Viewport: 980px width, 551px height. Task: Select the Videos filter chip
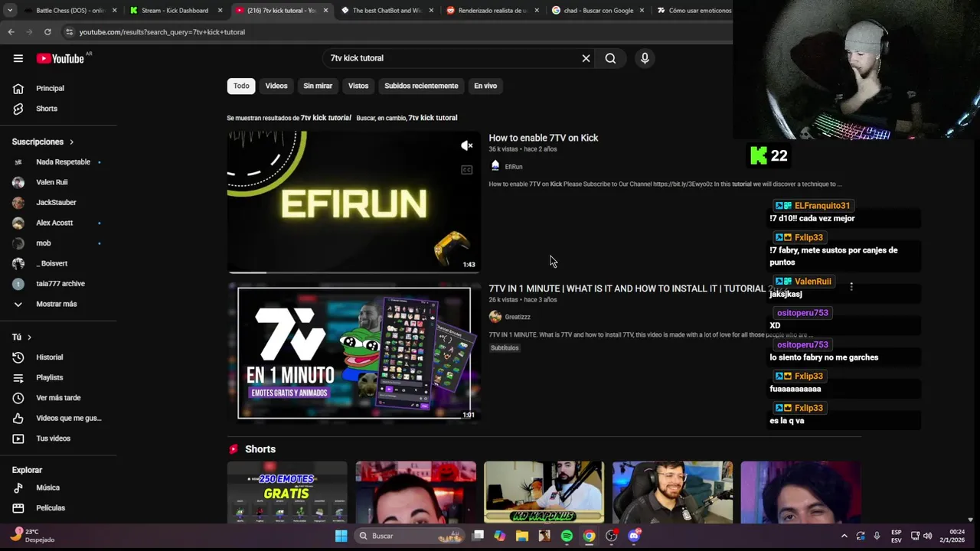[x=276, y=86]
